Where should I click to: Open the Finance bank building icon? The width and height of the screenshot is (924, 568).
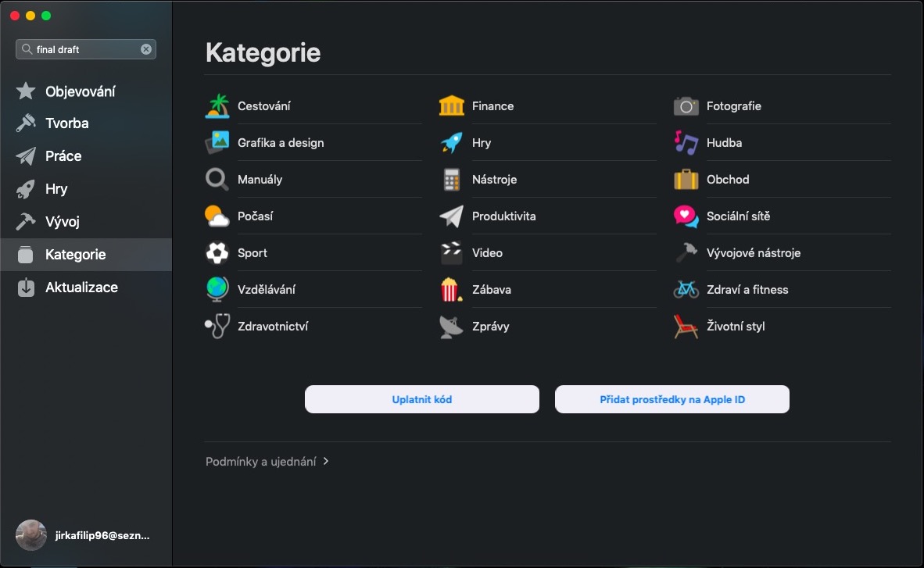[452, 106]
